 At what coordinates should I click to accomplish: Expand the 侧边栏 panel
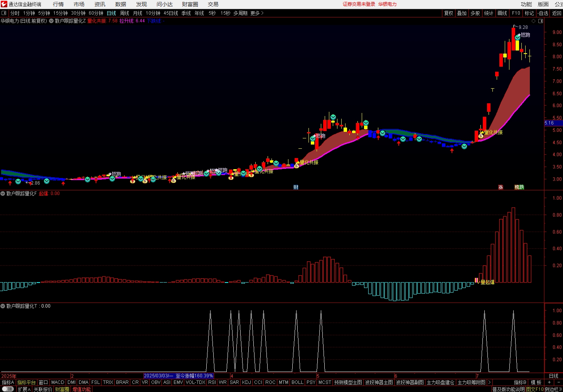[x=553, y=389]
